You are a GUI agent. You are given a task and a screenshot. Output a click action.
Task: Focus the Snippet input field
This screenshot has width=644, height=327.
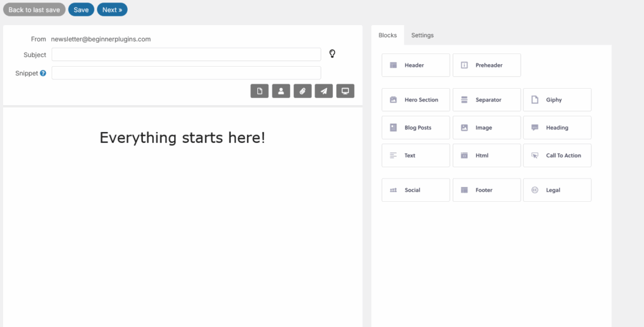pyautogui.click(x=186, y=73)
